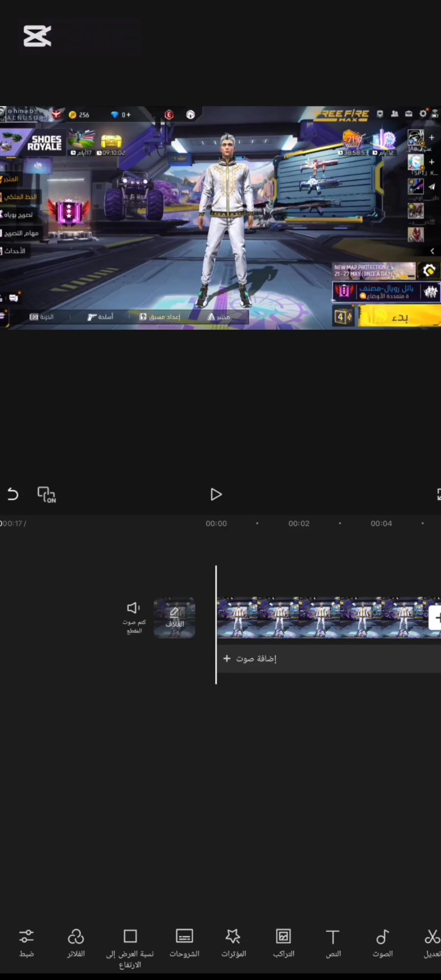The width and height of the screenshot is (441, 980).
Task: Click the 00:04 mark on the timeline ruler
Action: tap(381, 524)
